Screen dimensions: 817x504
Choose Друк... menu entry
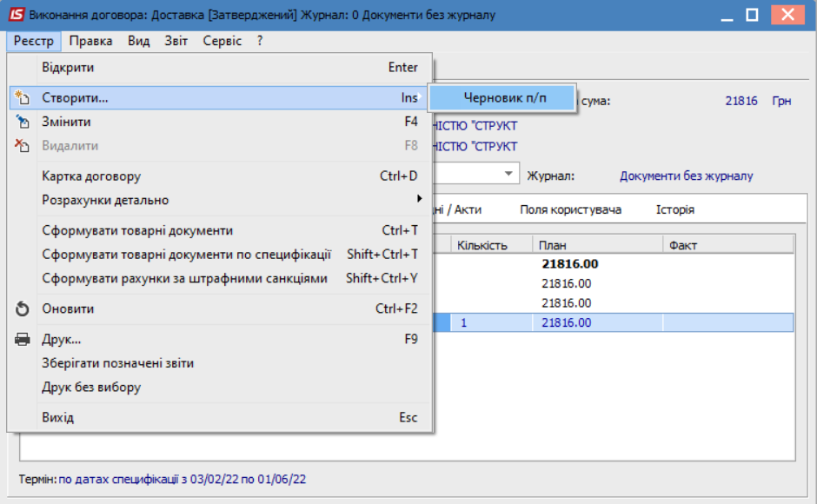(221, 339)
